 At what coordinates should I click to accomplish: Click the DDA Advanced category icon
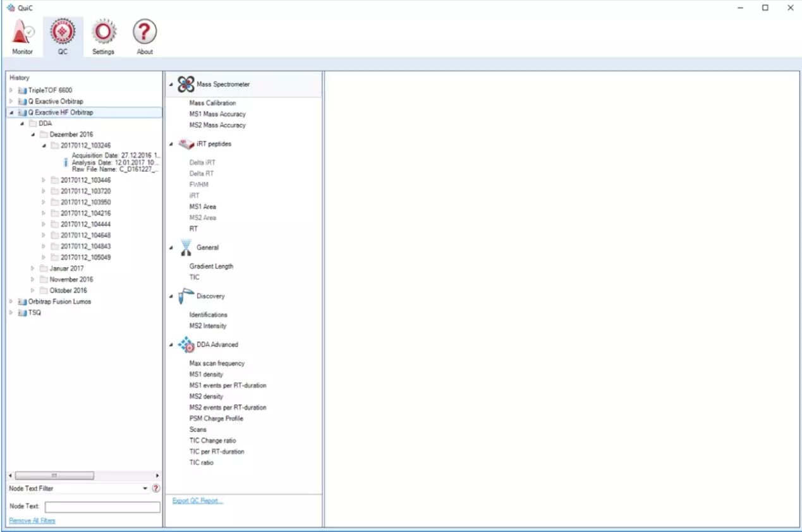pyautogui.click(x=186, y=344)
